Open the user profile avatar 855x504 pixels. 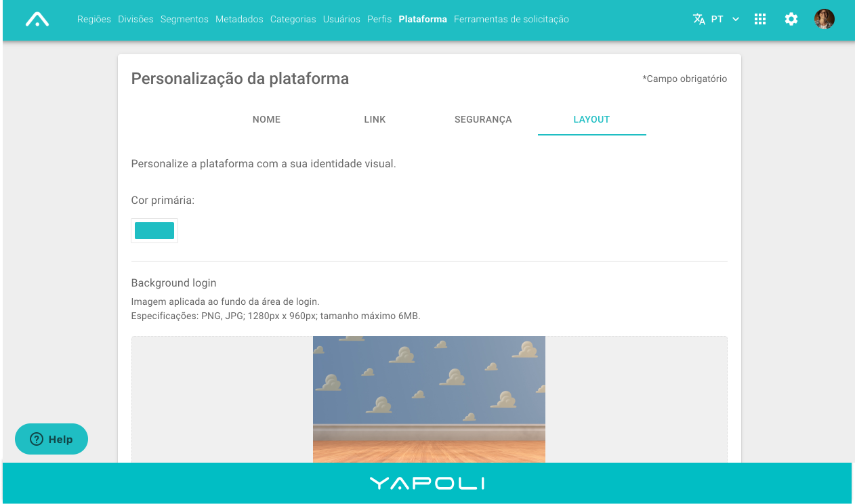point(825,19)
